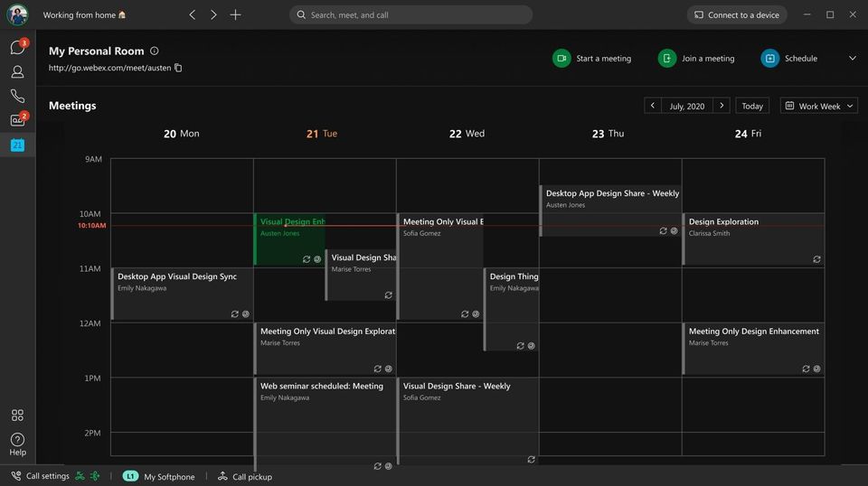Jump to Today in the calendar
Viewport: 868px width, 486px height.
coord(751,106)
